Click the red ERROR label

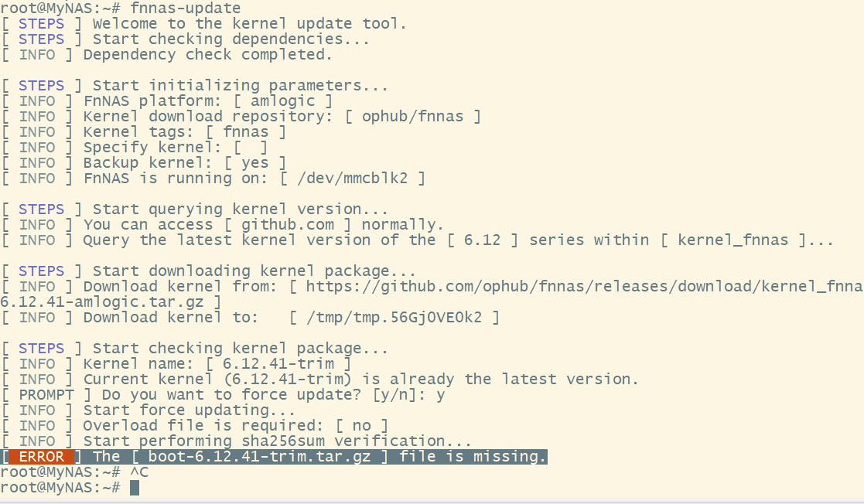pos(41,457)
